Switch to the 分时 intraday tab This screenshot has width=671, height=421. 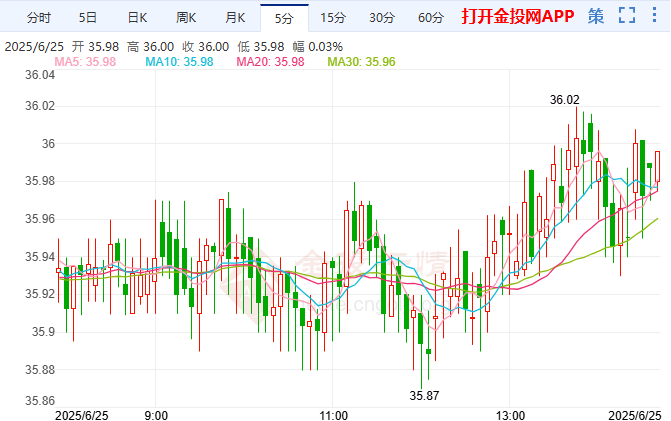37,17
